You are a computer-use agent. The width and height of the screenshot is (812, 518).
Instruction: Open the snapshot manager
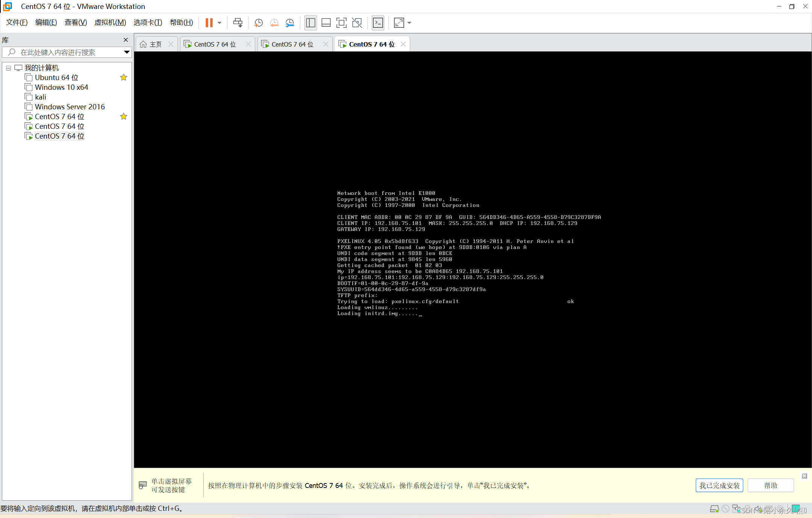[289, 23]
